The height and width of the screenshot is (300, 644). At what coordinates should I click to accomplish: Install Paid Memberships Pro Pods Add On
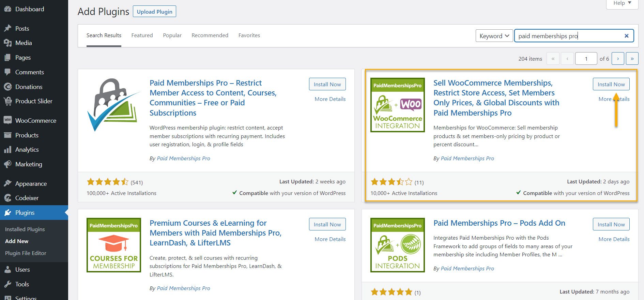(611, 224)
